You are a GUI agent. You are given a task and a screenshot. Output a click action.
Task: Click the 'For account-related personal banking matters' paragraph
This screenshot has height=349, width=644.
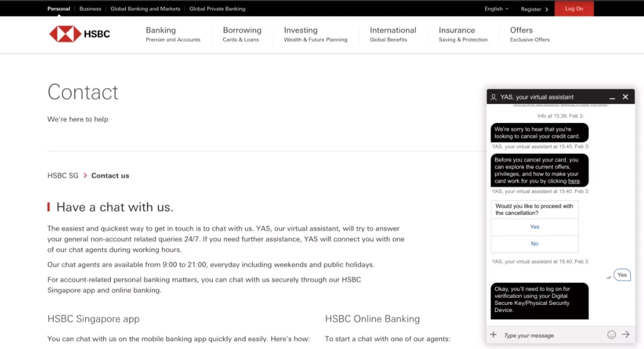pos(204,285)
